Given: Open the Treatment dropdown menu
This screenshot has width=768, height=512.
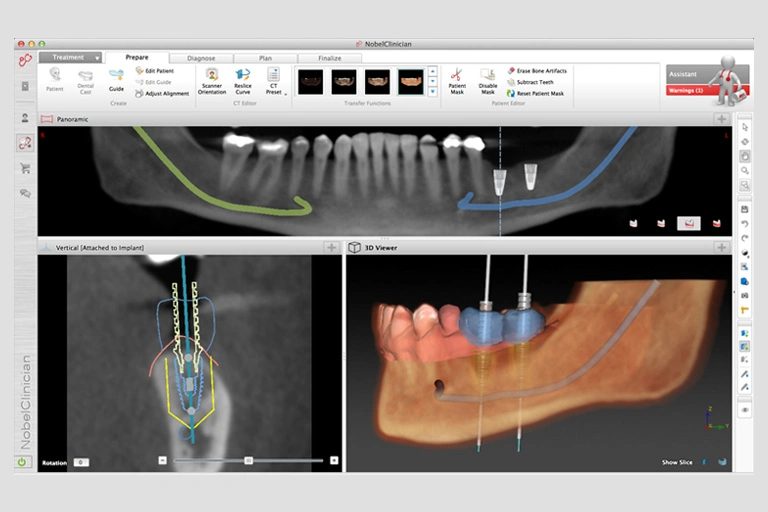Looking at the screenshot, I should [x=71, y=57].
